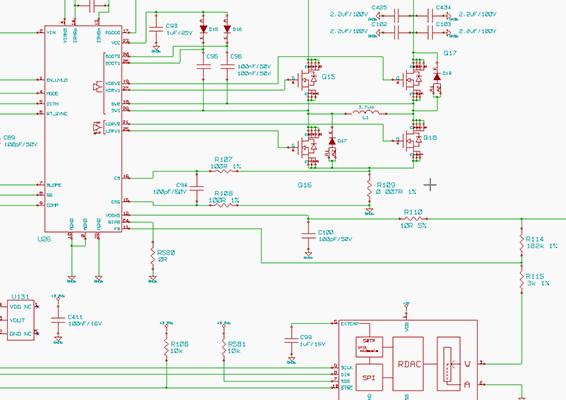
Task: Select the U131 component body
Action: [x=21, y=320]
